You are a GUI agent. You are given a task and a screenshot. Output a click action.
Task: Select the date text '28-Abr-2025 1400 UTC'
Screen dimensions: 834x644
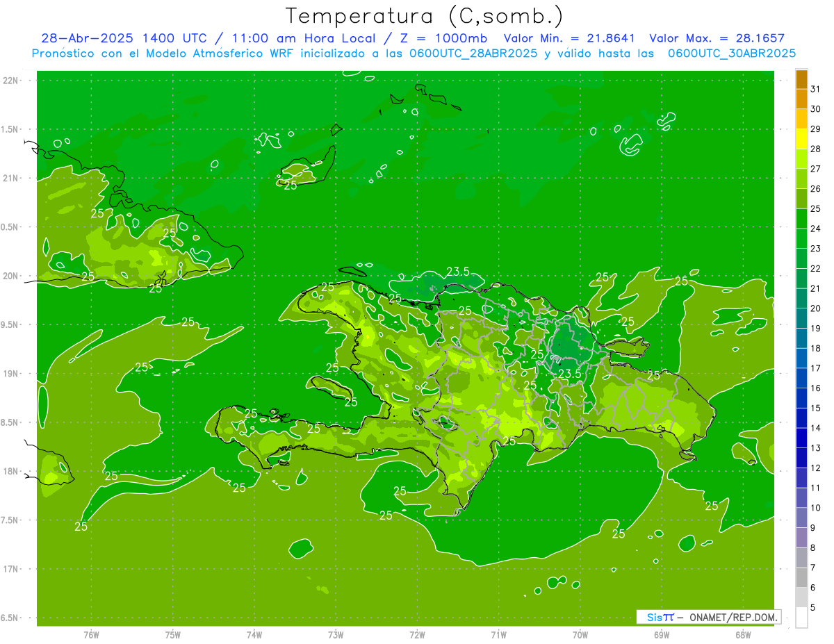(x=124, y=38)
